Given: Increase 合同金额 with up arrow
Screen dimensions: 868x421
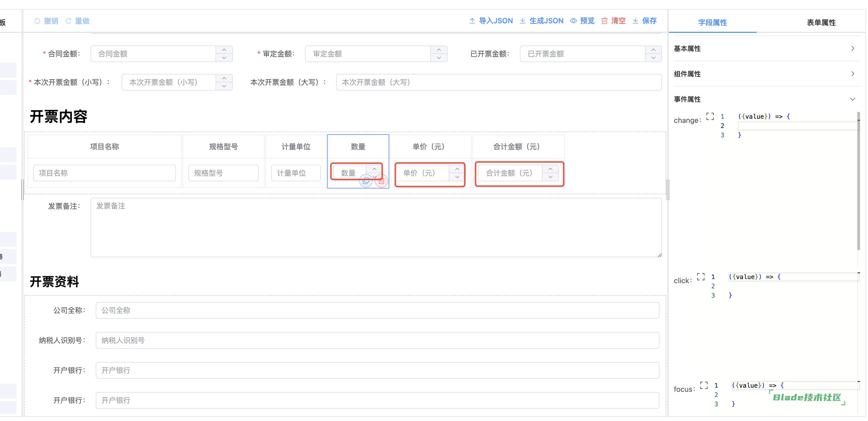Looking at the screenshot, I should 224,50.
